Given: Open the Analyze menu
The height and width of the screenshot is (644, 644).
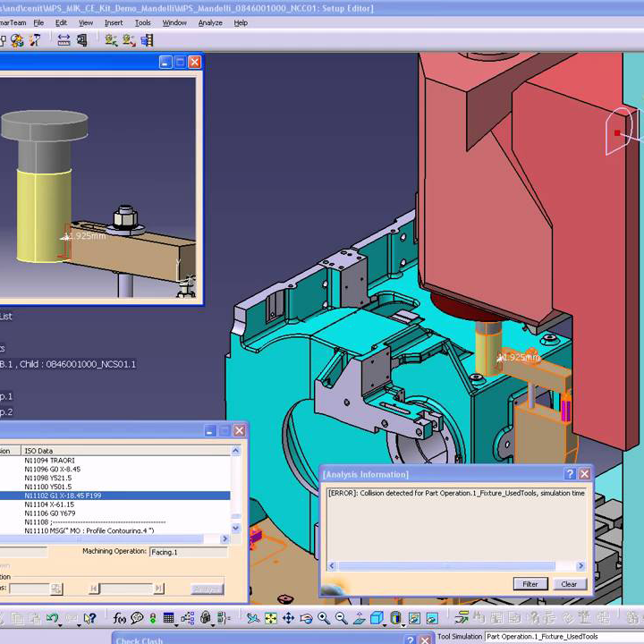Looking at the screenshot, I should [210, 22].
